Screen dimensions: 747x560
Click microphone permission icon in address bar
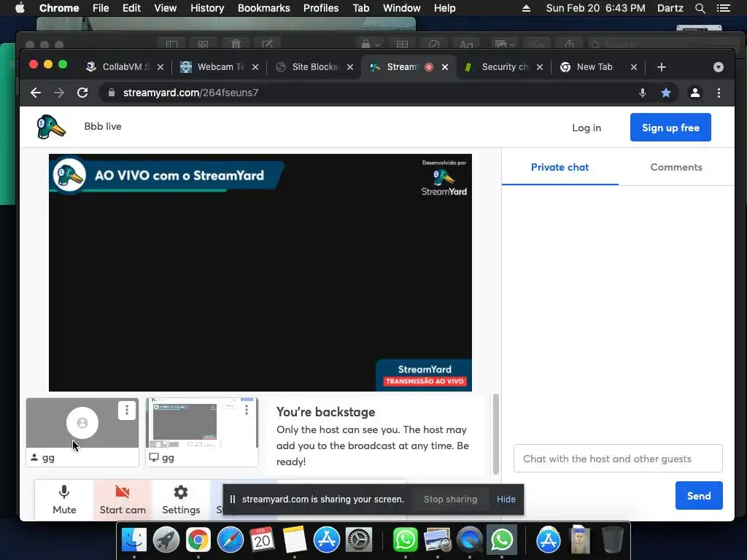point(642,93)
